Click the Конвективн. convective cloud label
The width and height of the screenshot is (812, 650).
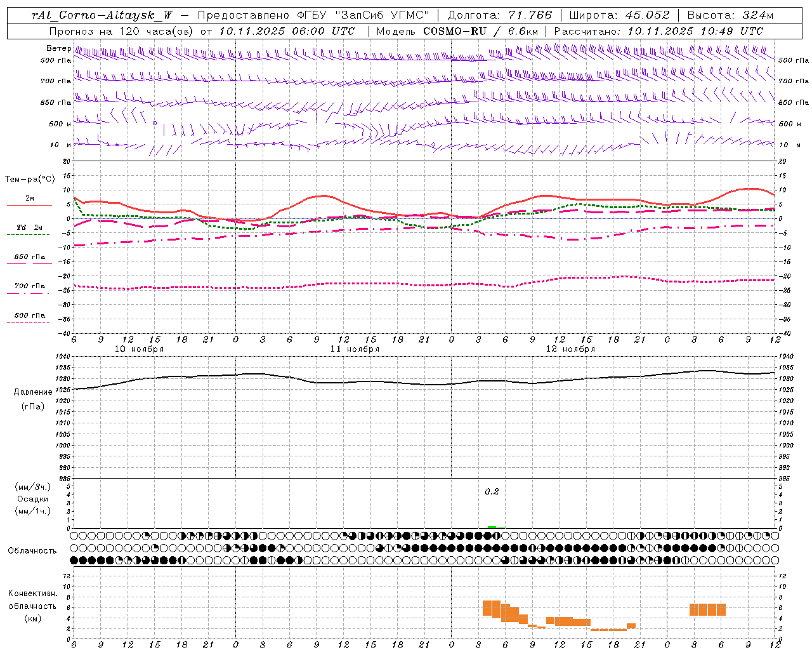[32, 594]
